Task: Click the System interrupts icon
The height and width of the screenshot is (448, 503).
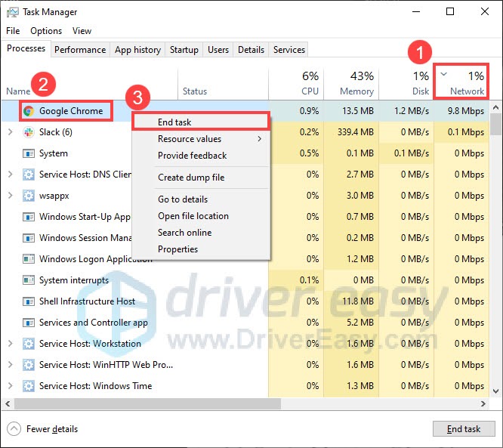Action: (29, 280)
